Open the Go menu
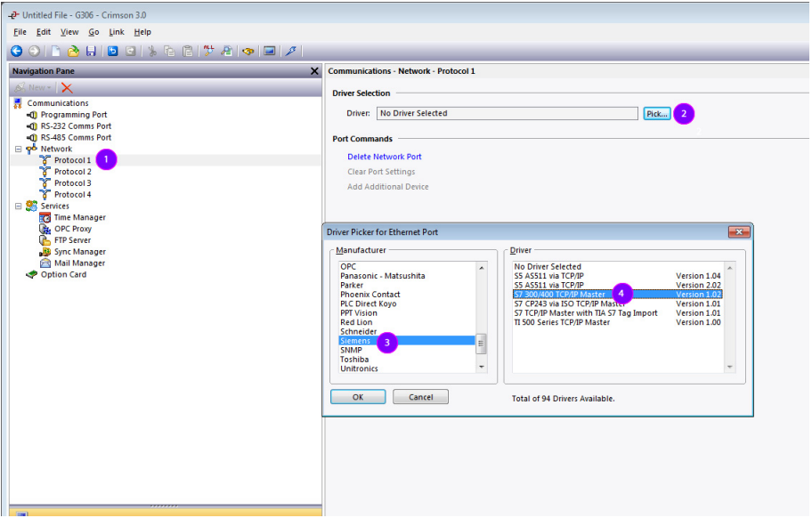 click(93, 32)
